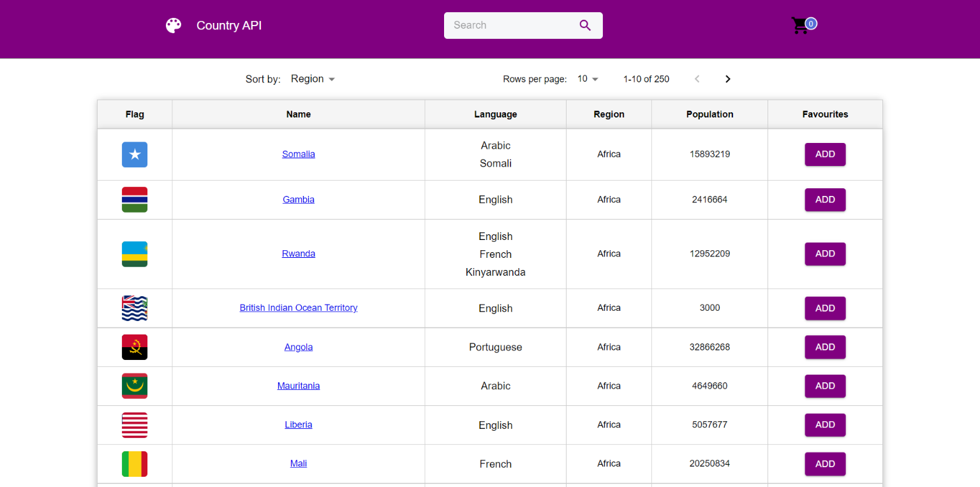Click Portuguese language in Angola row

[x=496, y=347]
